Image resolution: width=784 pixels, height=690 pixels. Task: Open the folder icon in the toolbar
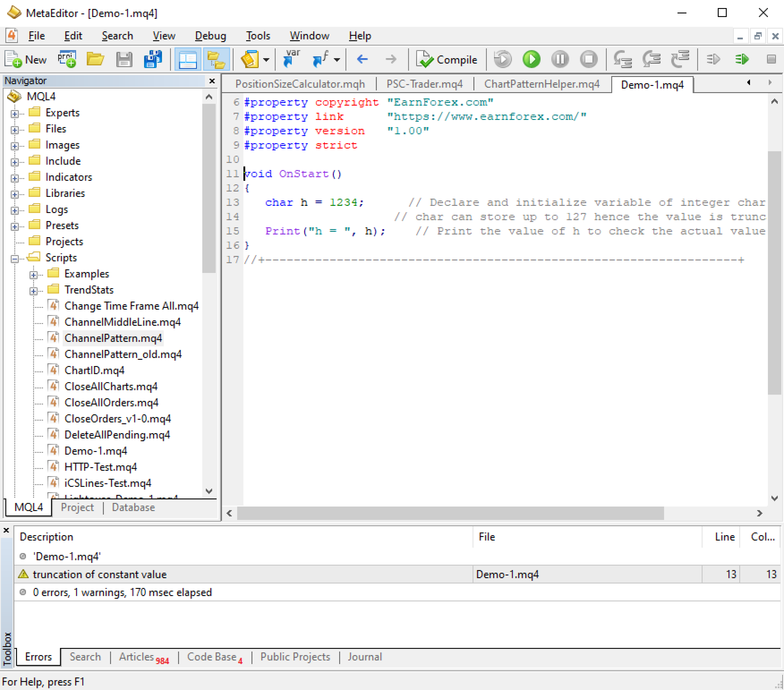95,60
